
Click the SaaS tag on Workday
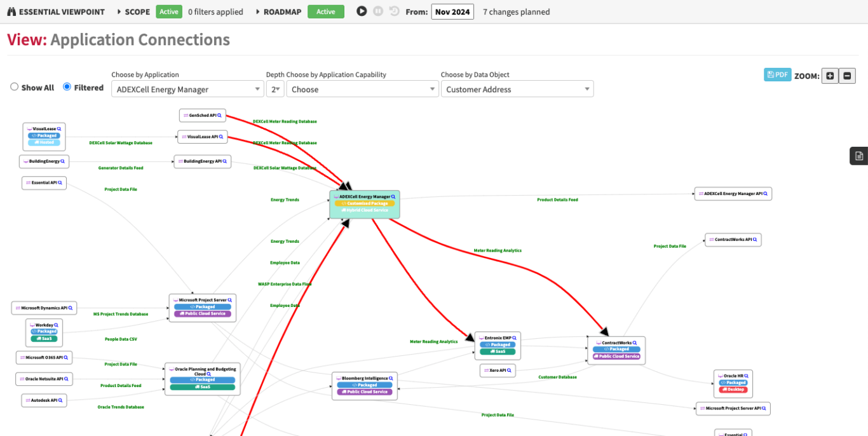point(44,338)
